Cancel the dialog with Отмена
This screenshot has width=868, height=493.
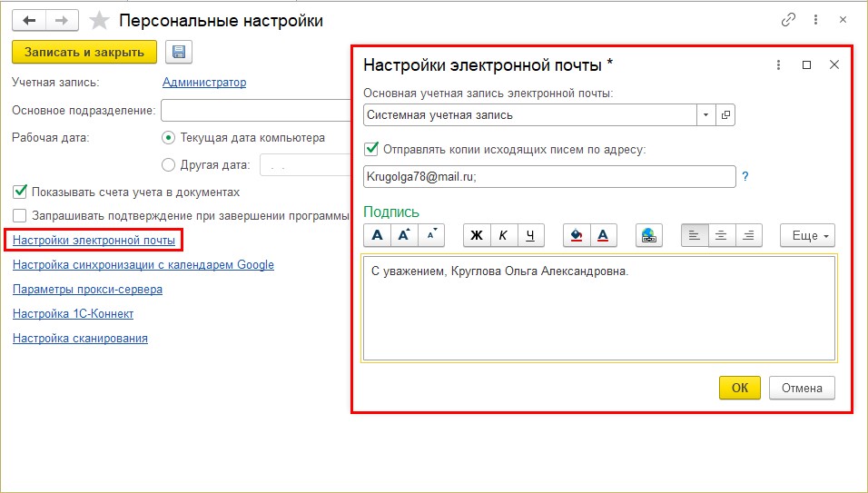click(802, 388)
